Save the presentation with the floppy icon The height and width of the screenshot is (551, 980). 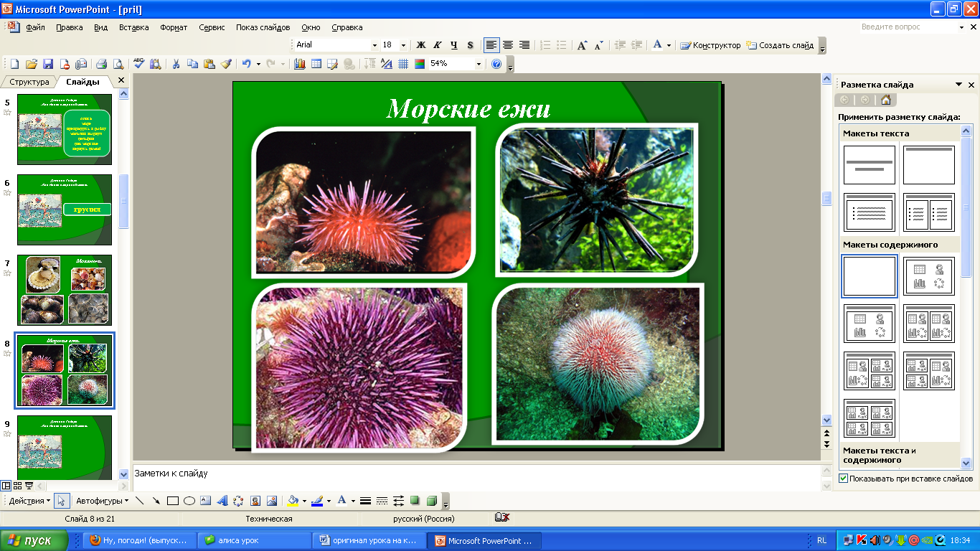pyautogui.click(x=48, y=64)
